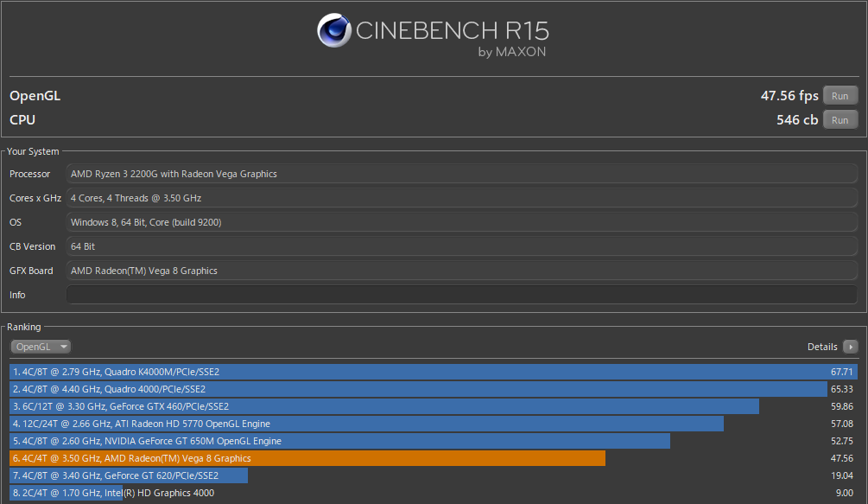Click the OpenGL label beside its score

(35, 96)
